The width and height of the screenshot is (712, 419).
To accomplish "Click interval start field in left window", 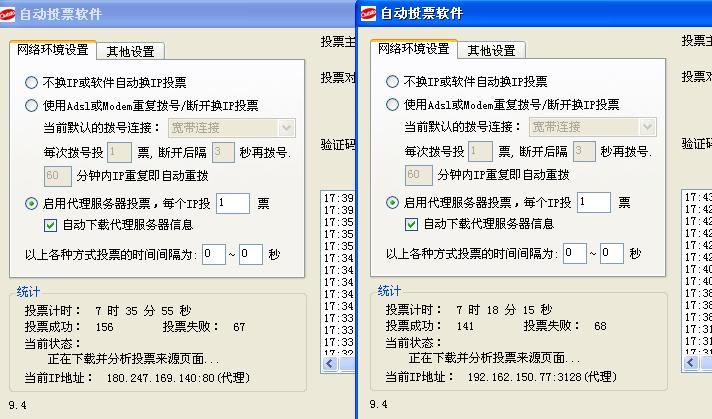I will tap(213, 254).
